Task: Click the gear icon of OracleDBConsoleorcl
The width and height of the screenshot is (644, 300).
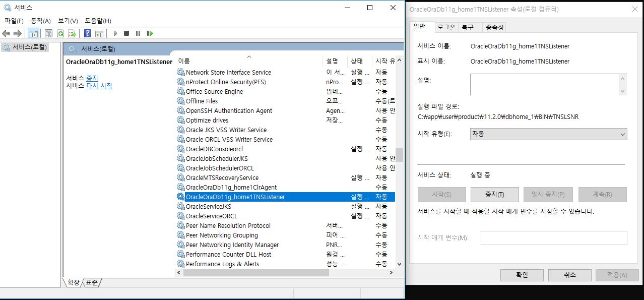Action: tap(181, 149)
